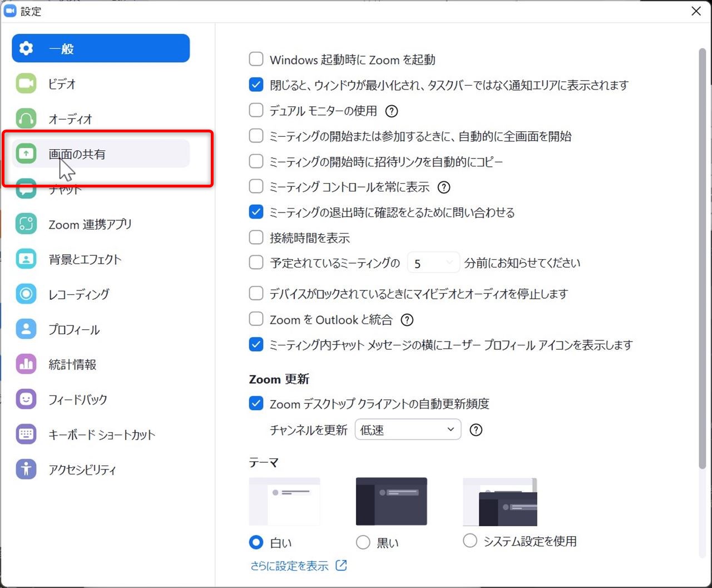Open the 統計情報 tab

(101, 364)
